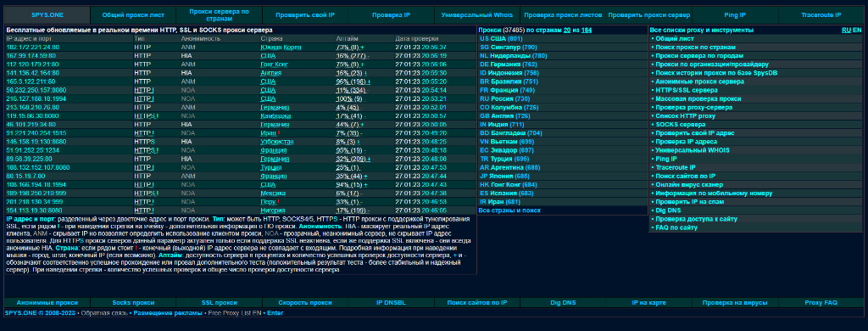Open Dig DNS in right tools list
The height and width of the screenshot is (331, 868).
click(x=668, y=210)
